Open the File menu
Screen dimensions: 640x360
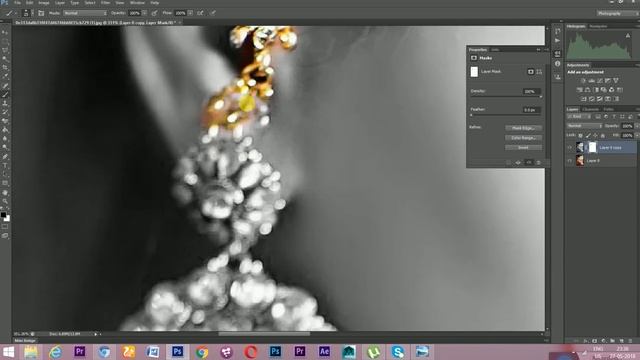[x=18, y=2]
